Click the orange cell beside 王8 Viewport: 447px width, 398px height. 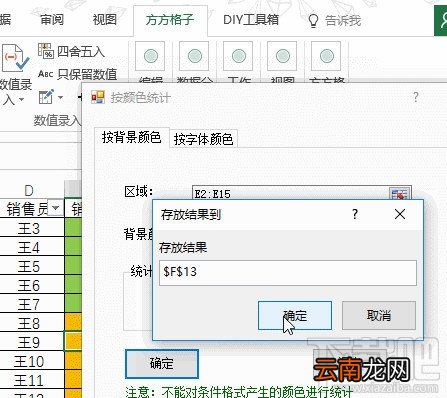point(73,323)
